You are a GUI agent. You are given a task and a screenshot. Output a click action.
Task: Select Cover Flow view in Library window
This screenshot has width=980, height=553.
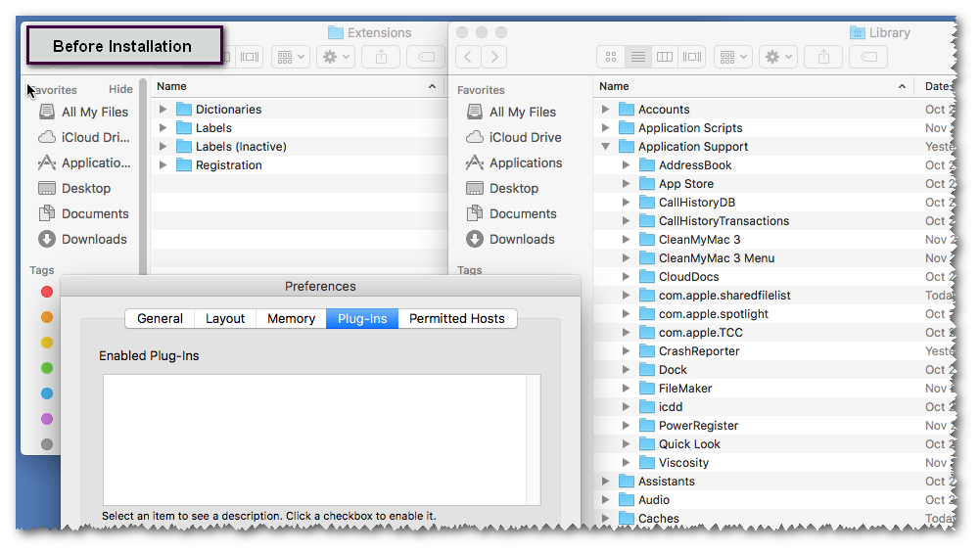692,57
